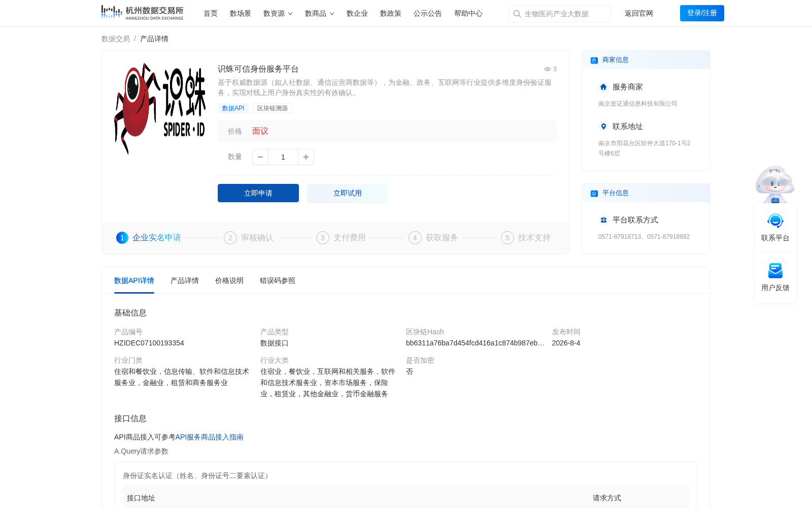812x508 pixels.
Task: Click the robot mascot assistant
Action: (775, 184)
